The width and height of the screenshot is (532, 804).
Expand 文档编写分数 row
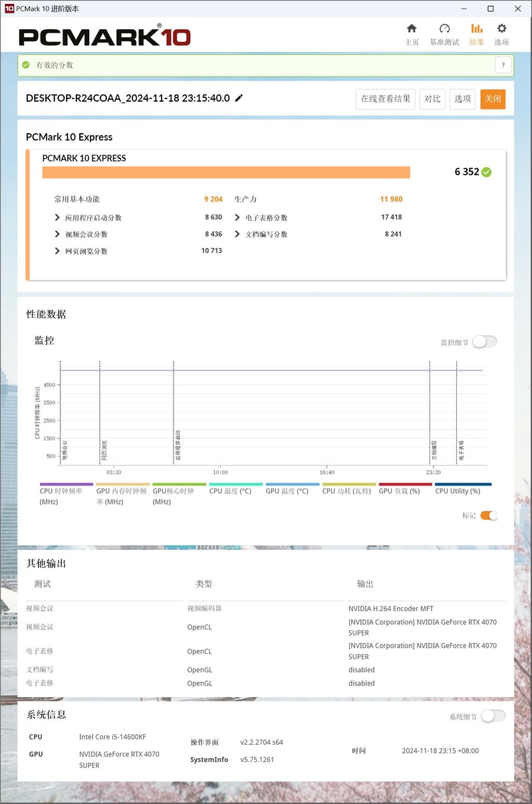tap(237, 234)
